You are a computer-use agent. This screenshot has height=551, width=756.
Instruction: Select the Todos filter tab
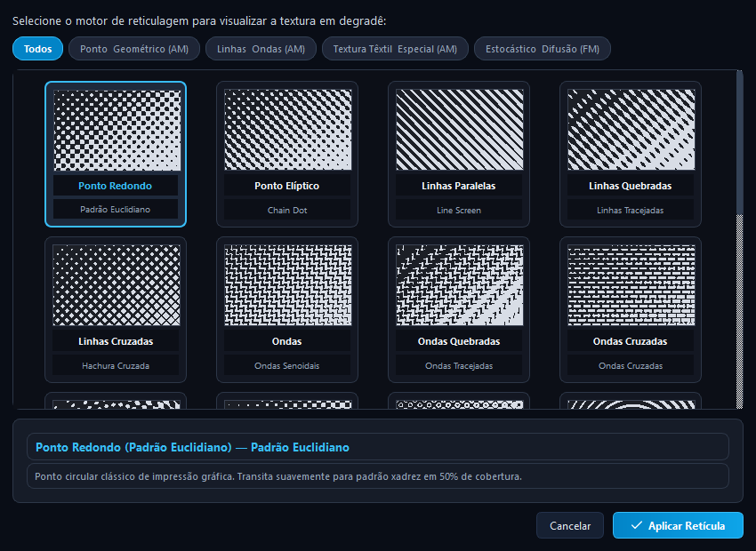37,49
